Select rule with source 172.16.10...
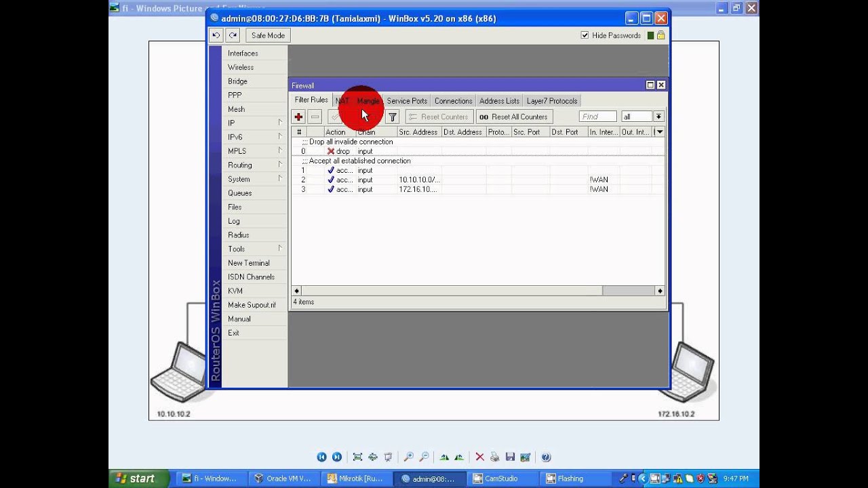The height and width of the screenshot is (488, 868). (478, 189)
